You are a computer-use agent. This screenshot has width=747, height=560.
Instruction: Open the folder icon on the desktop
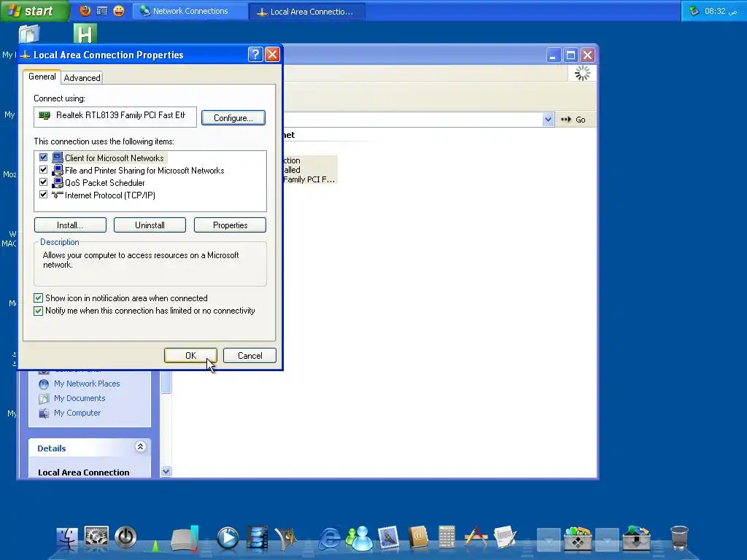click(29, 34)
